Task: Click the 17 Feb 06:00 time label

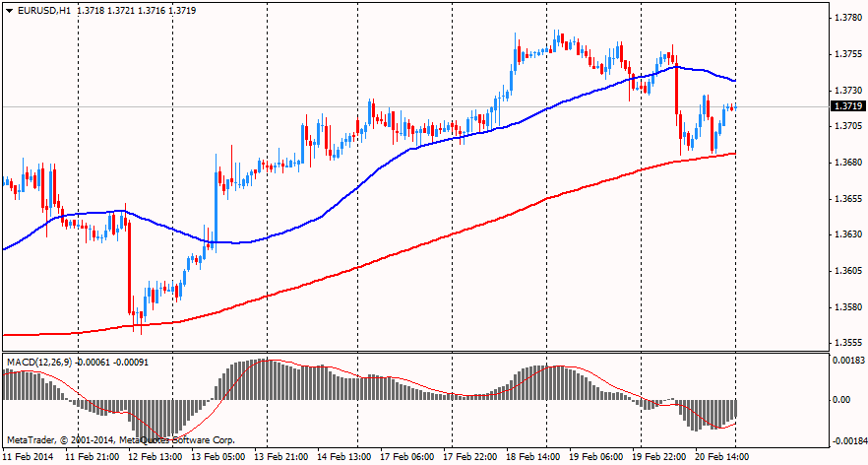Action: [x=407, y=456]
